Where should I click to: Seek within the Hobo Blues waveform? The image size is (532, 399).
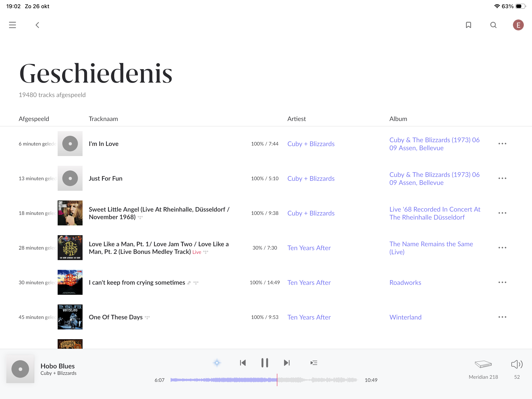click(313, 380)
